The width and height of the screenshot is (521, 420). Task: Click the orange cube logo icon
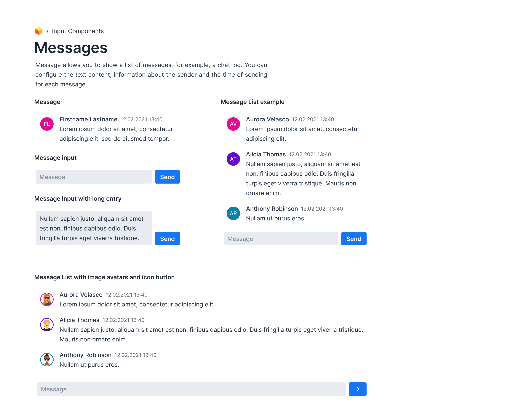tap(39, 31)
